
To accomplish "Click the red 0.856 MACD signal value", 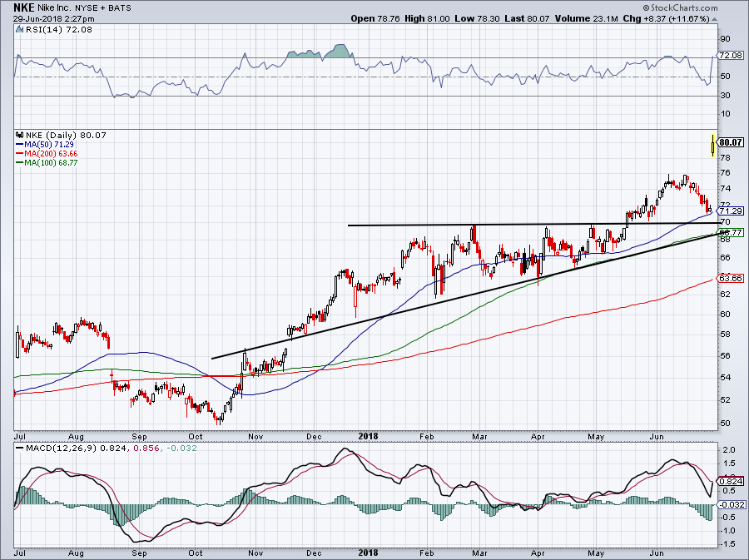I will (147, 448).
